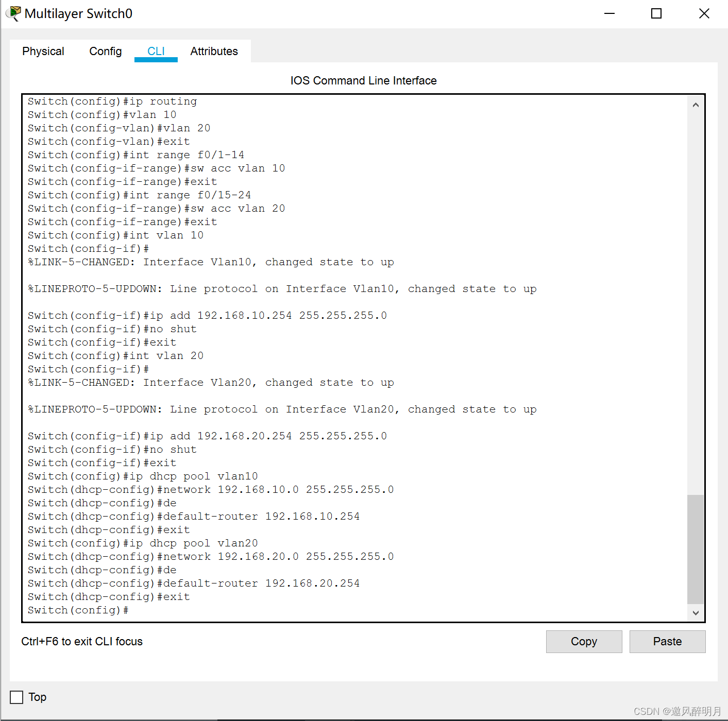Screen dimensions: 728x721
Task: Click the 'sw acc vlan 20' line
Action: pos(157,209)
